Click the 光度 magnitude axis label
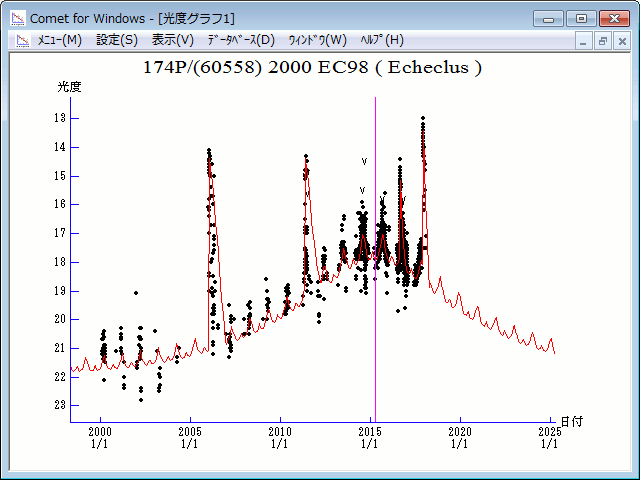The height and width of the screenshot is (480, 640). (x=69, y=87)
